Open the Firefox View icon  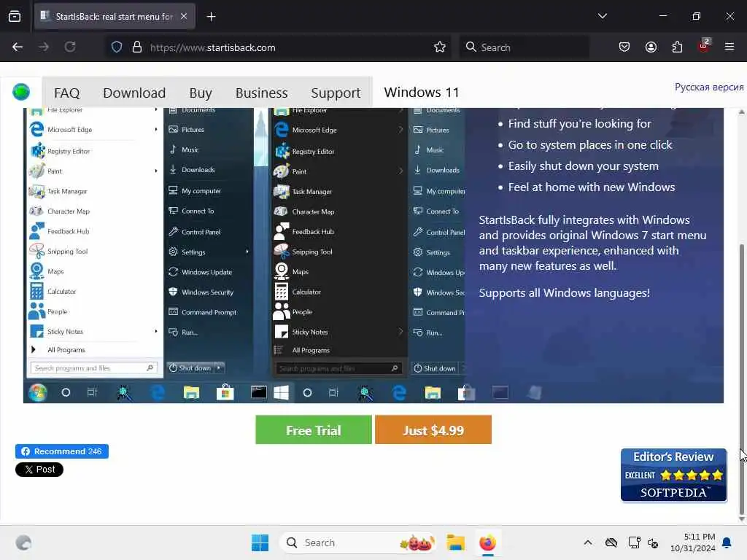click(15, 17)
